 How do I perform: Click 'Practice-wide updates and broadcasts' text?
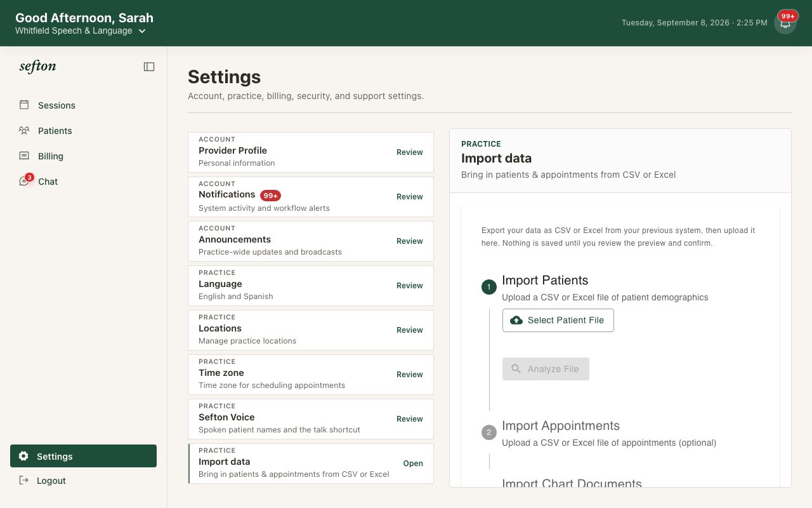click(x=270, y=252)
